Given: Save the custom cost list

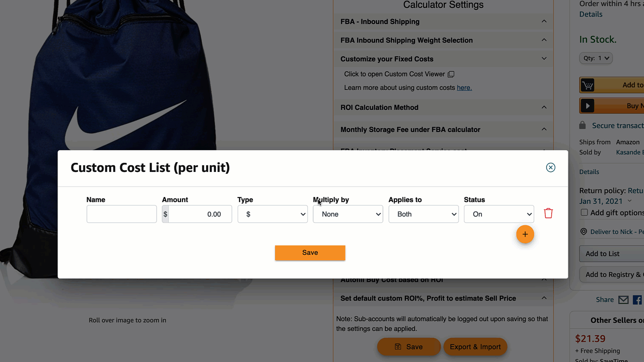Looking at the screenshot, I should [x=310, y=253].
